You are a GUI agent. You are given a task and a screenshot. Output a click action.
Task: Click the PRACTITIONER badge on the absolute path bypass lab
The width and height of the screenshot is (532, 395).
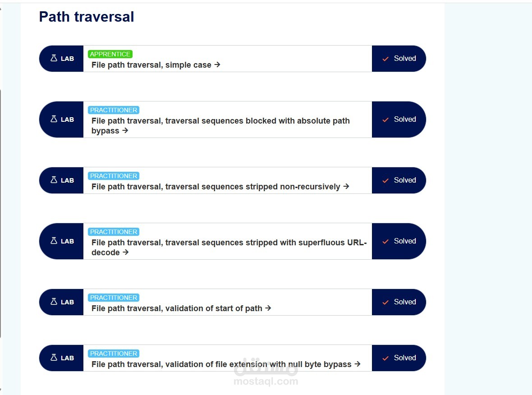point(113,110)
